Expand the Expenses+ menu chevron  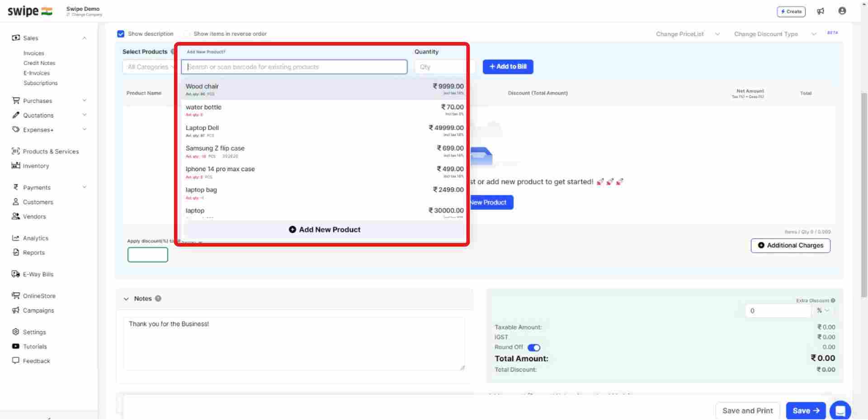point(85,130)
